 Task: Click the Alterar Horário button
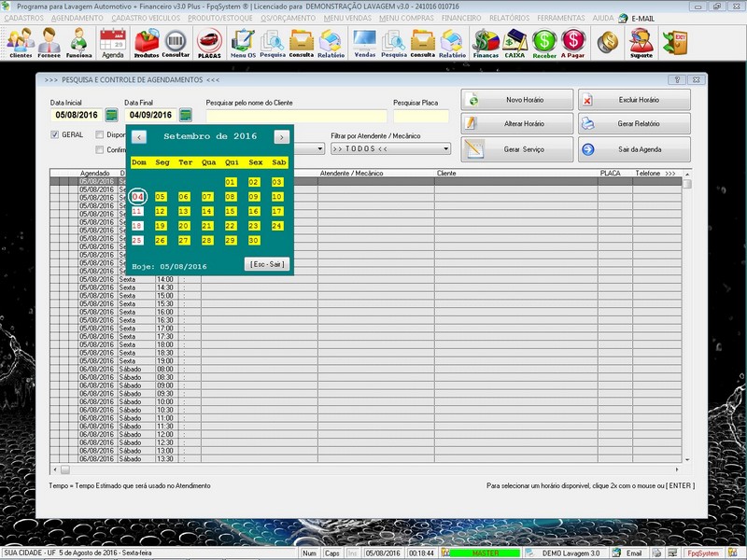point(517,124)
